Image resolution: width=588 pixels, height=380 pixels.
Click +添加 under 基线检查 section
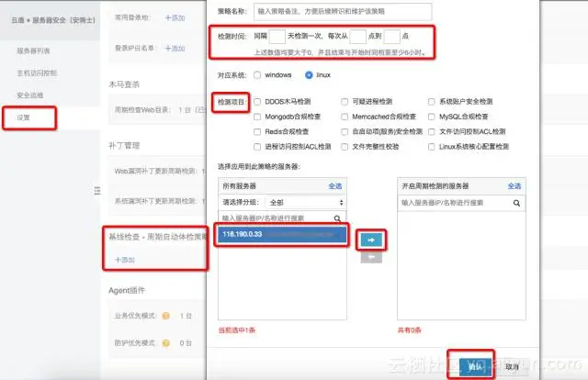125,260
